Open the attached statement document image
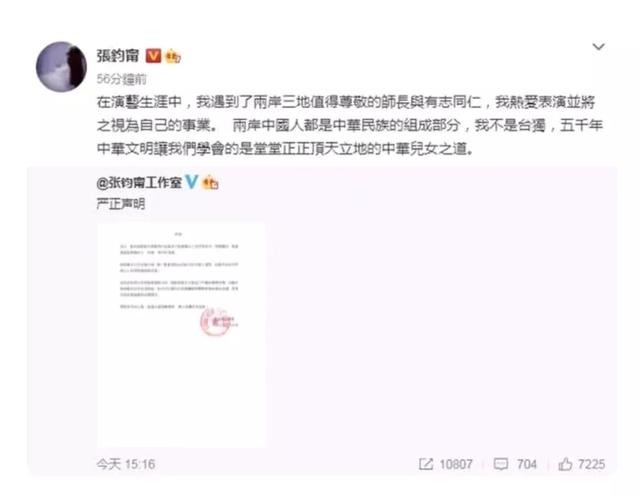The image size is (640, 496). [x=181, y=335]
